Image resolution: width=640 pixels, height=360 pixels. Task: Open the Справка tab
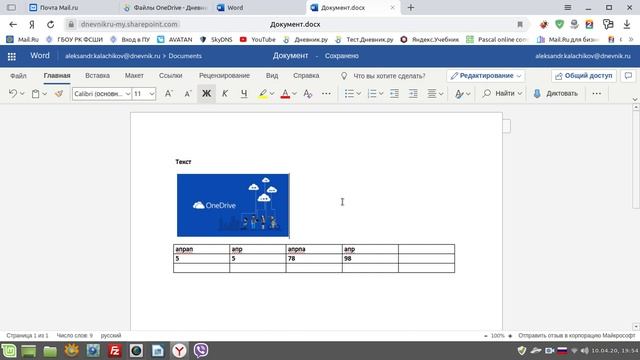(x=306, y=76)
